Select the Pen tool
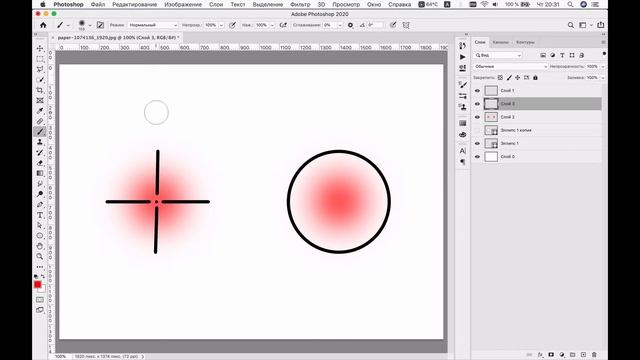 (x=40, y=204)
